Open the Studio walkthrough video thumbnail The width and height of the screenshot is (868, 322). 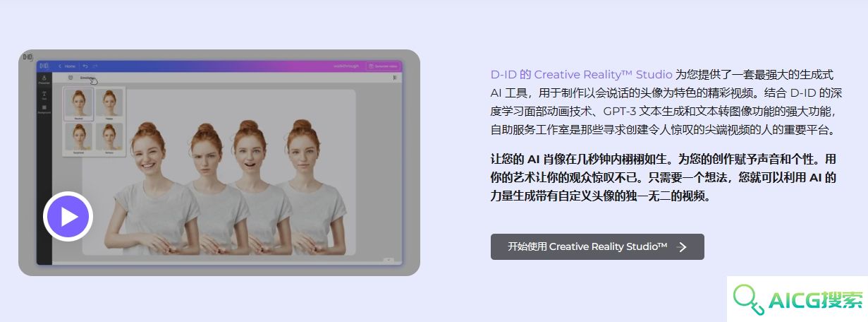(219, 162)
